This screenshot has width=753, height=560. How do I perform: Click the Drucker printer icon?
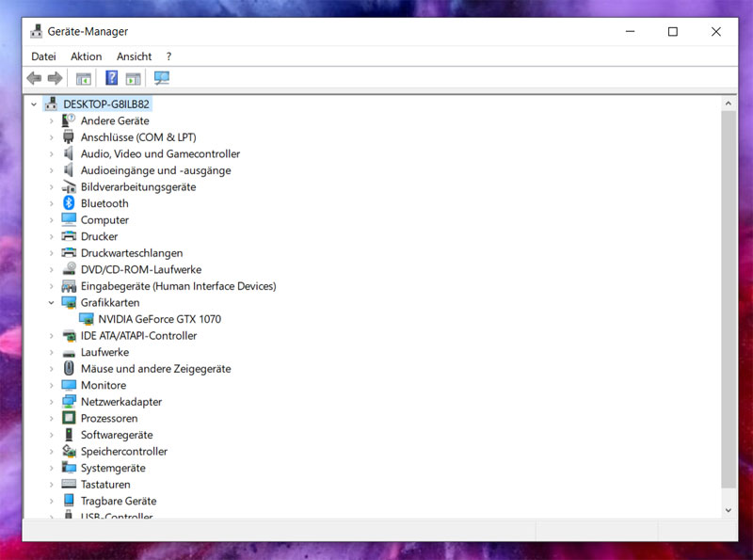point(69,236)
